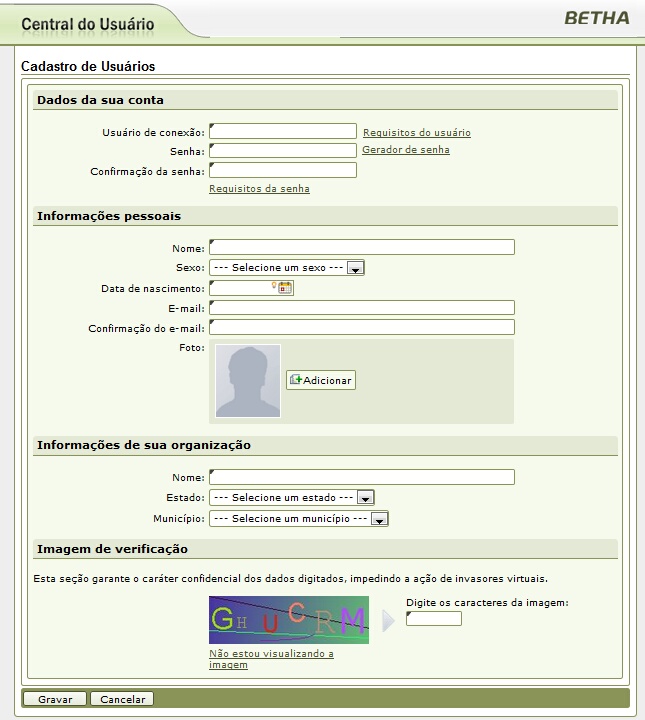
Task: Click the Cancelar button
Action: pos(122,699)
